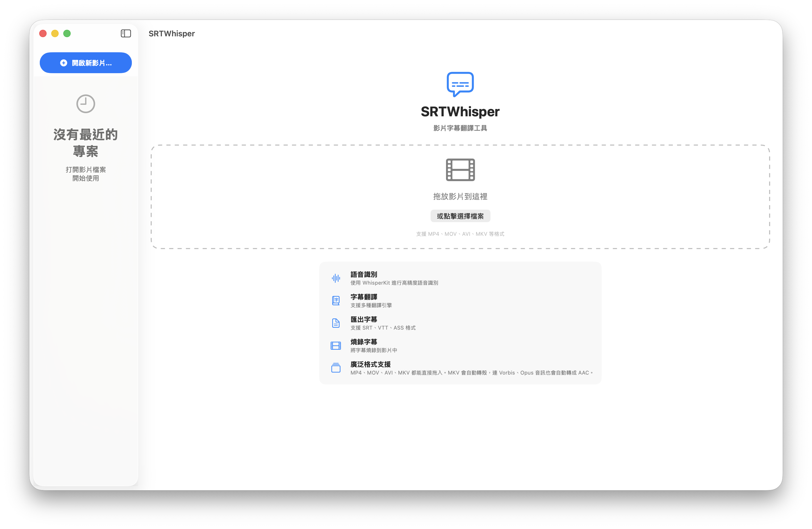Click the stack icon beside 廣泛格式支援

(336, 368)
